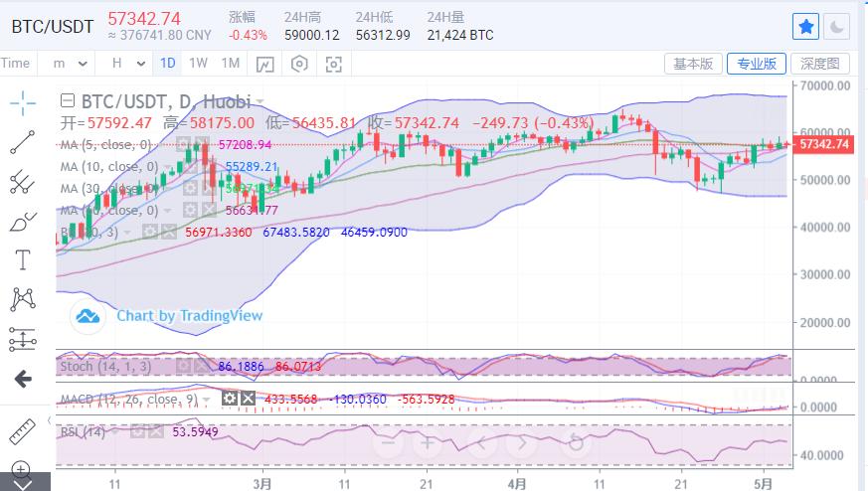The image size is (868, 491).
Task: Remove the MA 5 indicator
Action: pyautogui.click(x=202, y=144)
